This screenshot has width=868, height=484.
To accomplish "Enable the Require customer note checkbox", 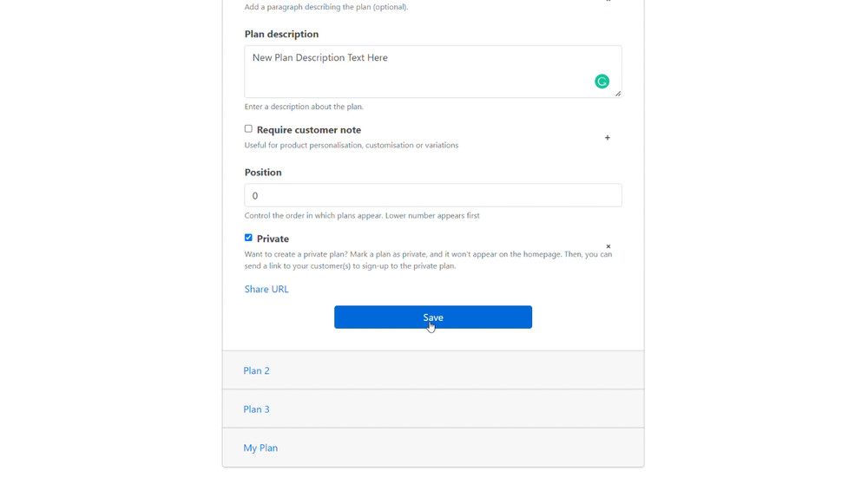I will pyautogui.click(x=248, y=129).
